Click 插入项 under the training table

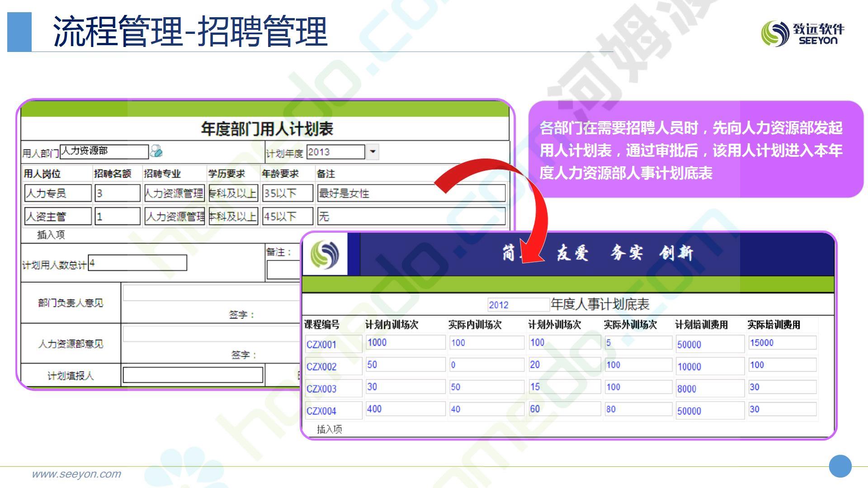(329, 429)
